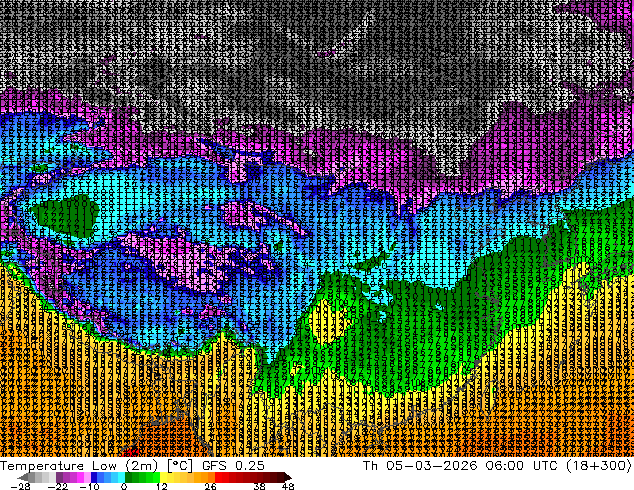Click the "06:00 UTC" time text
Image resolution: width=634 pixels, height=490 pixels.
(524, 466)
